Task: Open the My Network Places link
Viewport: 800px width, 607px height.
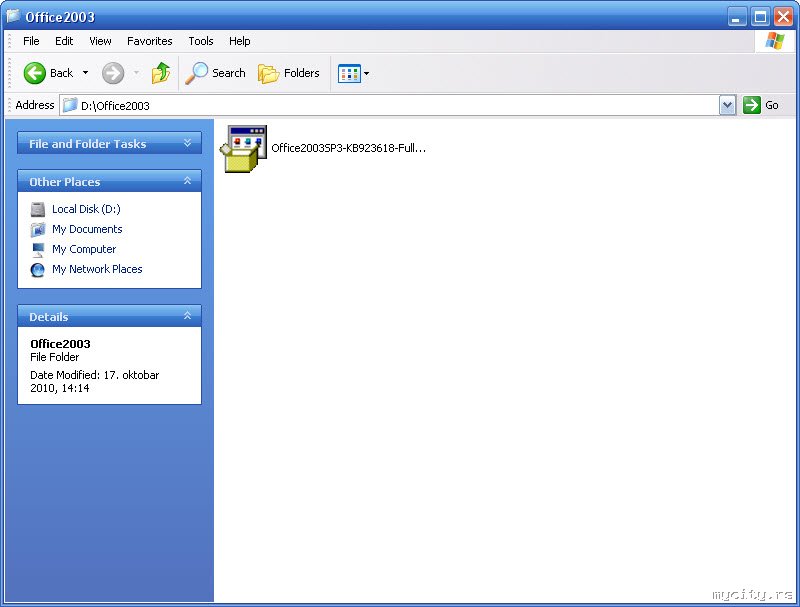Action: [x=97, y=269]
